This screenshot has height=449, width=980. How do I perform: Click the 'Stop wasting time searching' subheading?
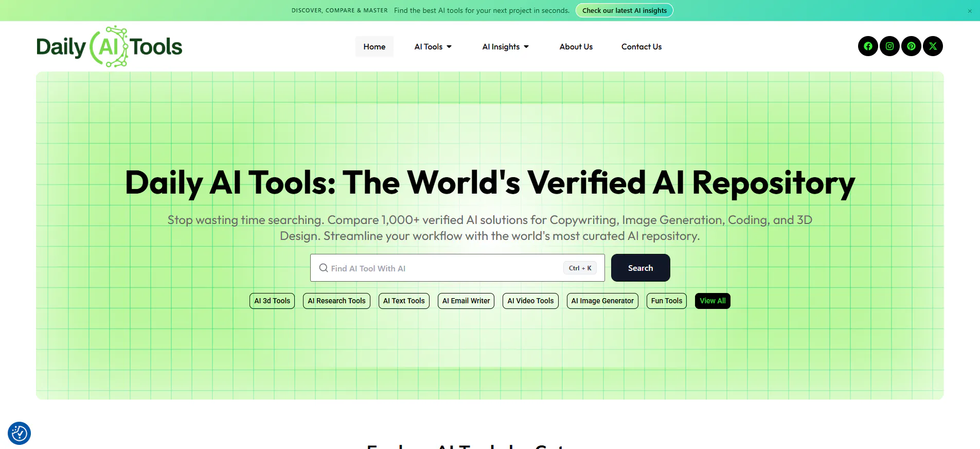[x=490, y=228]
